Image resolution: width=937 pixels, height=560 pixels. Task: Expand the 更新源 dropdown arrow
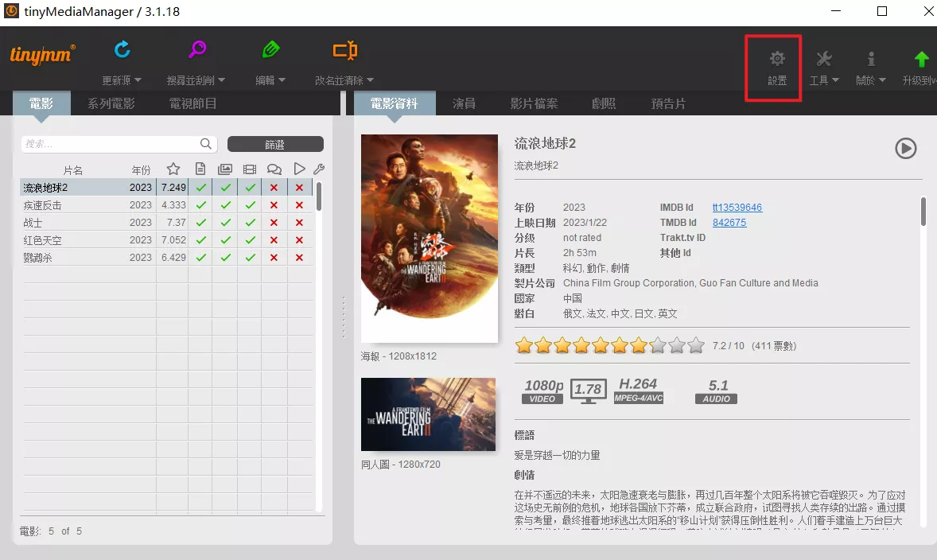click(x=138, y=80)
